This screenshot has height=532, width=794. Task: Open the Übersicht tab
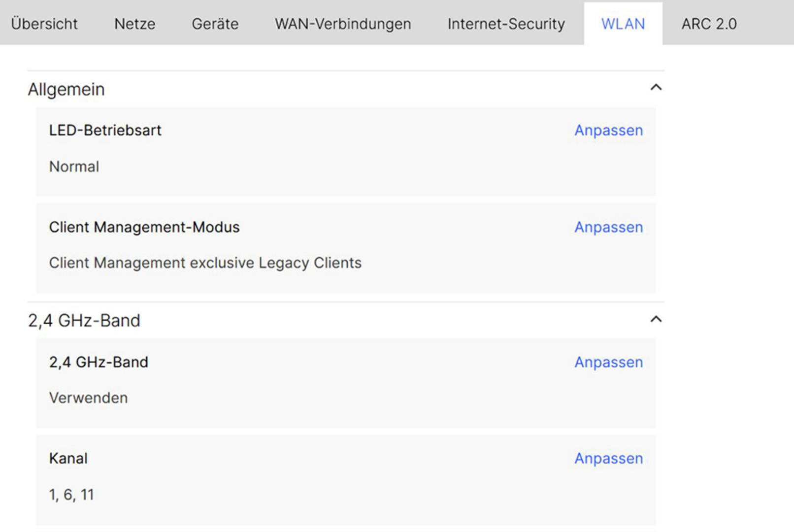coord(44,24)
